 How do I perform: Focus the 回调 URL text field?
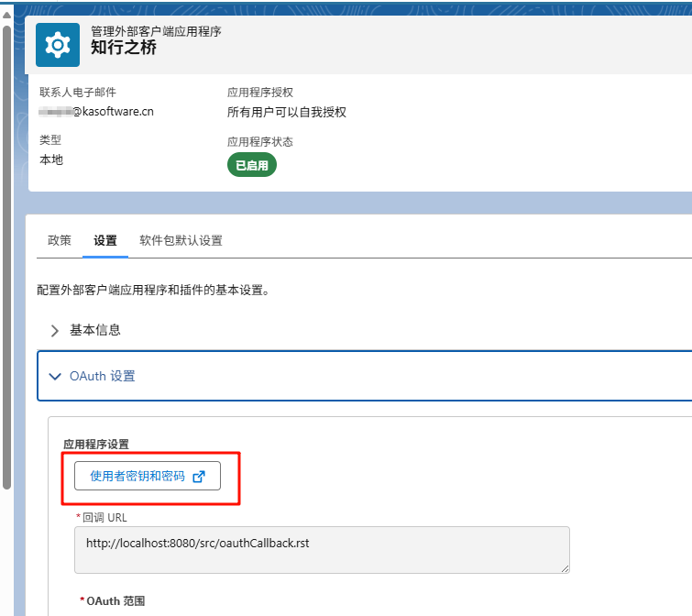[x=321, y=550]
